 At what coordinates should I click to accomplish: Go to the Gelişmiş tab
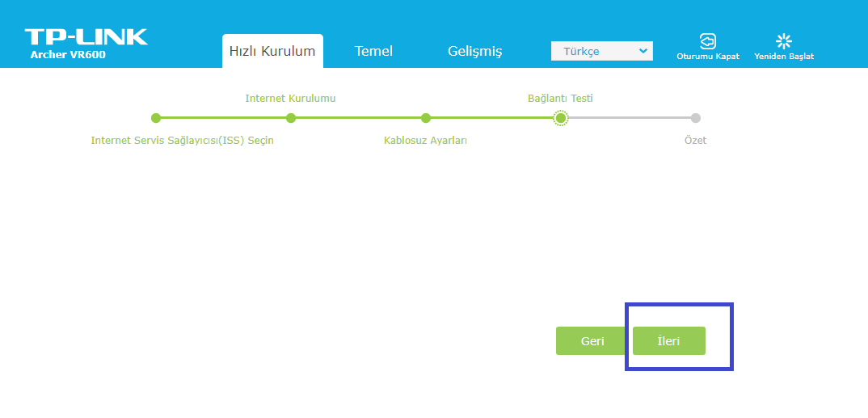474,51
